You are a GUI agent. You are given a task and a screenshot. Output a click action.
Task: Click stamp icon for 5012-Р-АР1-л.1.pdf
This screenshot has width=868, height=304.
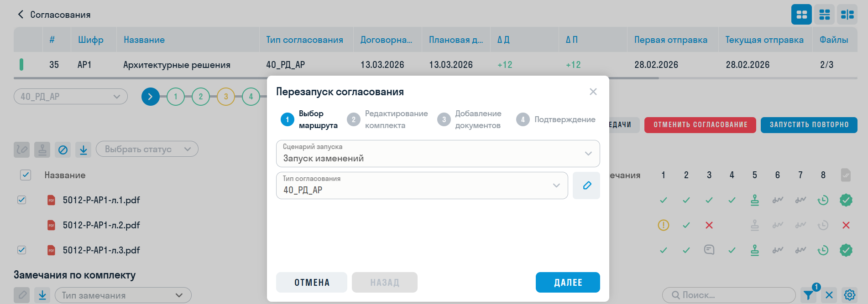[x=755, y=200]
